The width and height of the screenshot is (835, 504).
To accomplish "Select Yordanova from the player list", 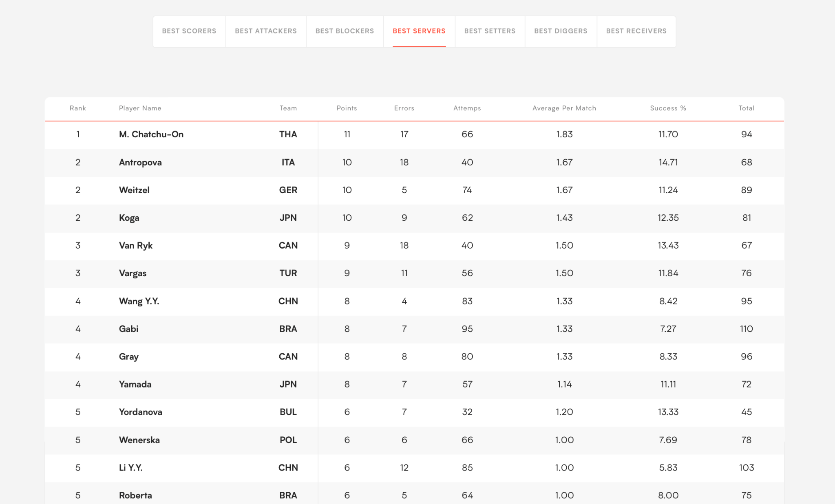I will click(x=141, y=412).
